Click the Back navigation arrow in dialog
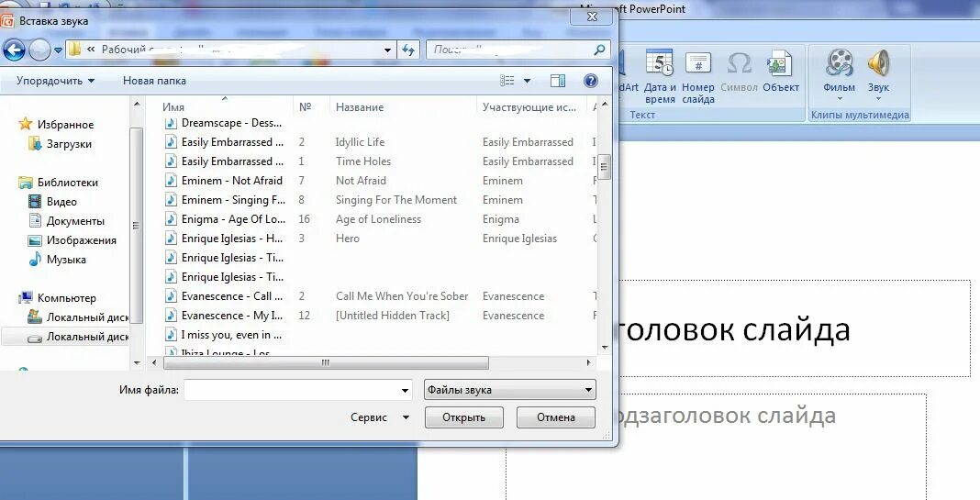This screenshot has width=980, height=500. [x=15, y=50]
